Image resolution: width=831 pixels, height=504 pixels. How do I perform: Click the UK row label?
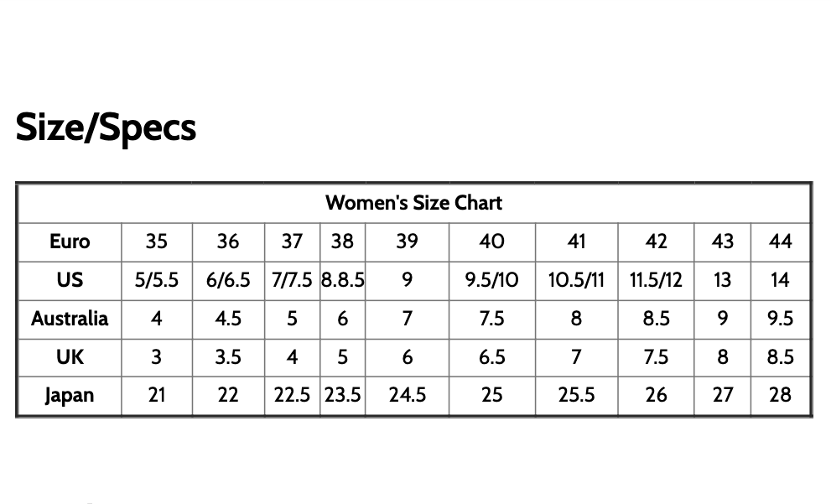pyautogui.click(x=70, y=357)
